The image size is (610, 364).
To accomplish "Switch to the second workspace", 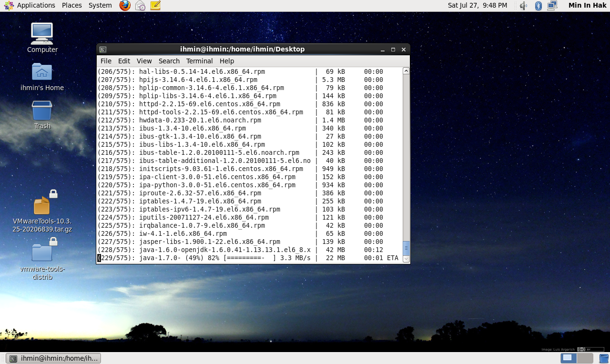I will click(585, 358).
